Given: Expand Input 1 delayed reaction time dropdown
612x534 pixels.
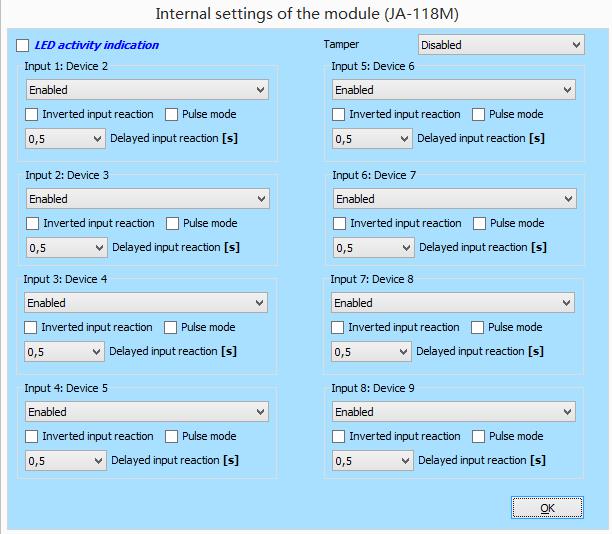Looking at the screenshot, I should (65, 139).
